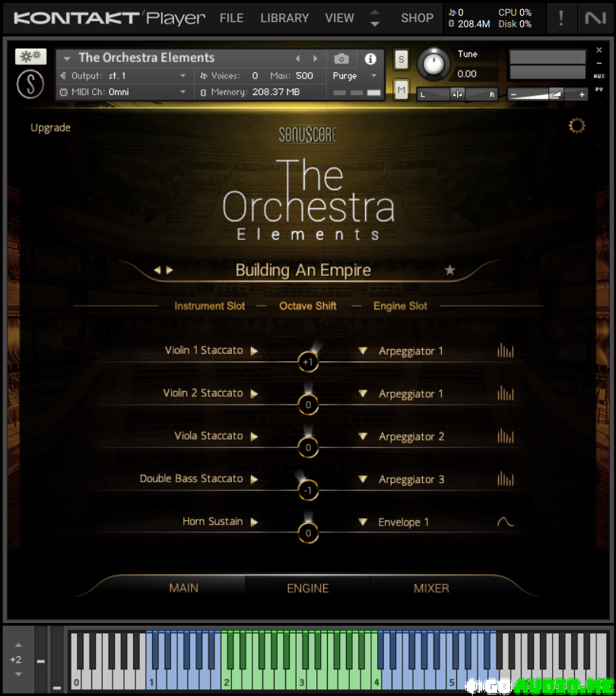Open the SHOP page

pyautogui.click(x=418, y=18)
